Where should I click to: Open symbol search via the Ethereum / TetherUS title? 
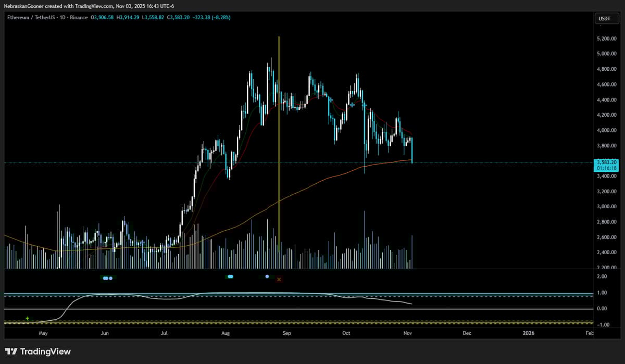[31, 17]
